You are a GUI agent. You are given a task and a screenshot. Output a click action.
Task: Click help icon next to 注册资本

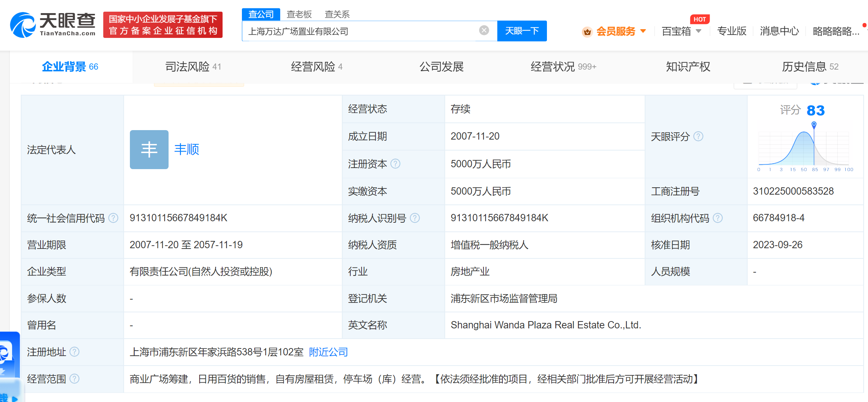[395, 164]
